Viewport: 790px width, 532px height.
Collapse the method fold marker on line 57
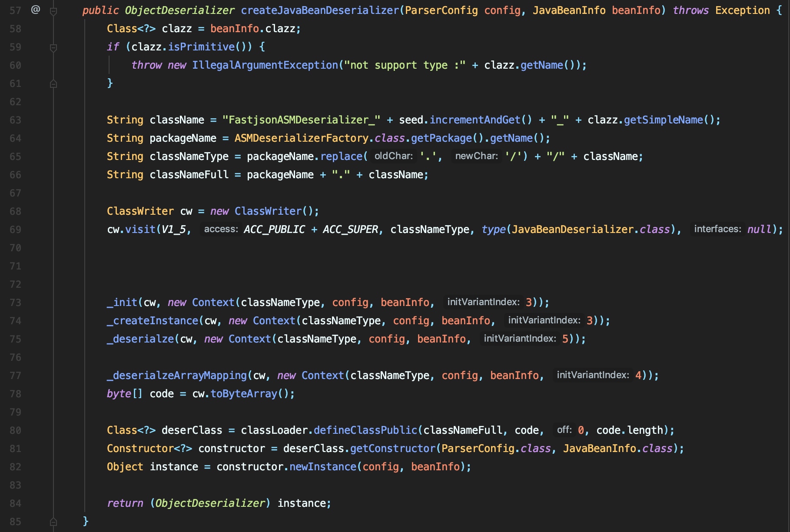point(53,11)
